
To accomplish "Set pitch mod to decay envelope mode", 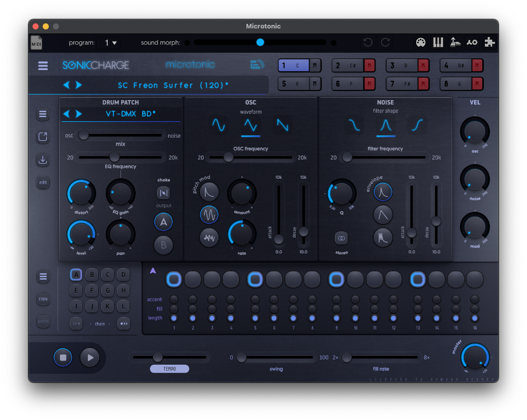I will (209, 191).
